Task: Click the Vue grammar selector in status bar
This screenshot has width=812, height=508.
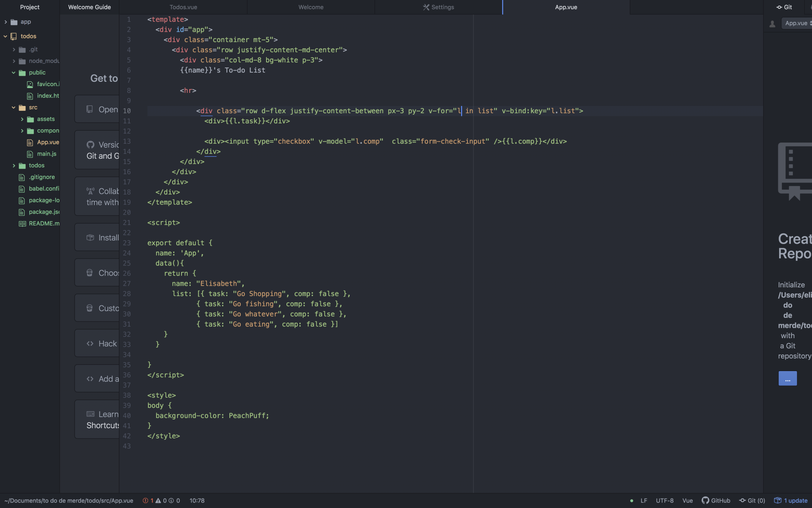Action: pos(688,500)
